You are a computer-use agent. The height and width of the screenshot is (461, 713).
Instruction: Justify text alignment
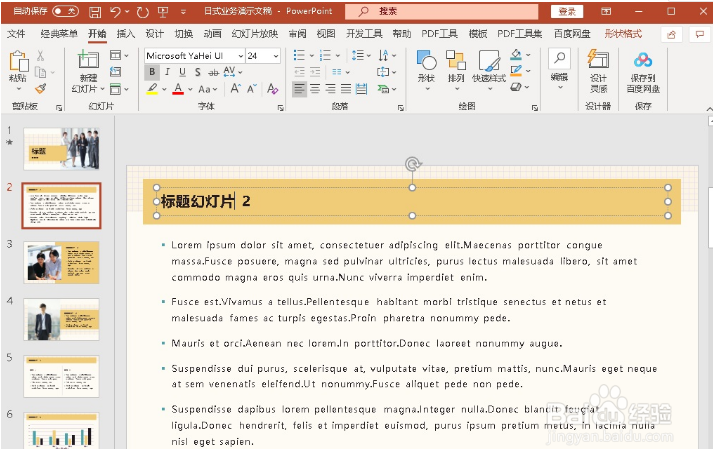coord(346,89)
